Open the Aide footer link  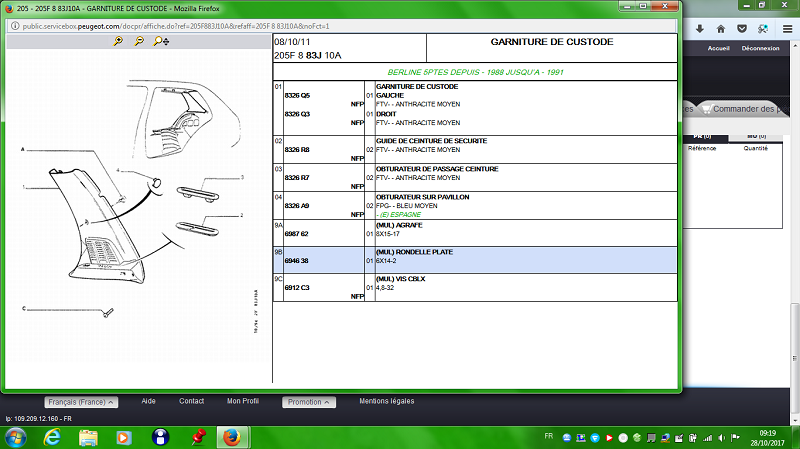148,401
